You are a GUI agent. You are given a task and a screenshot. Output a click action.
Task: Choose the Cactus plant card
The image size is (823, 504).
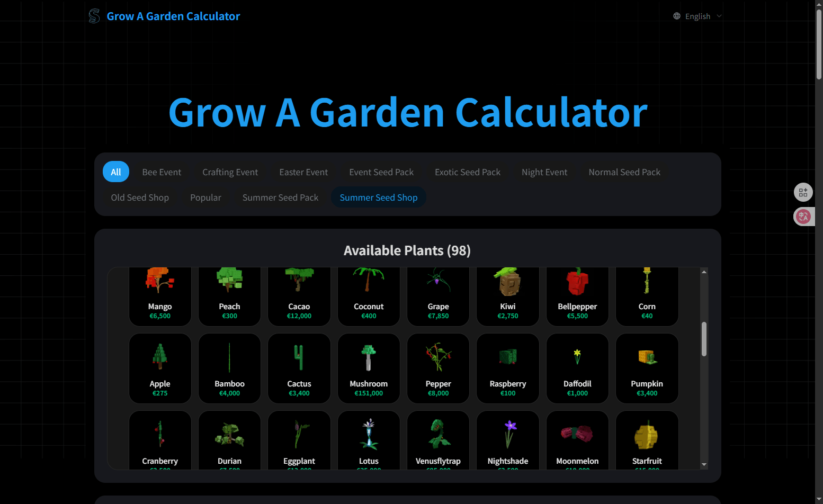coord(299,368)
